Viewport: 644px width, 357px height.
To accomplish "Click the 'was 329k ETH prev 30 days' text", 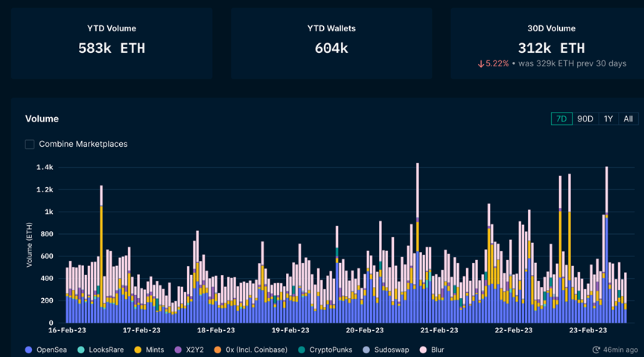I will click(x=573, y=64).
